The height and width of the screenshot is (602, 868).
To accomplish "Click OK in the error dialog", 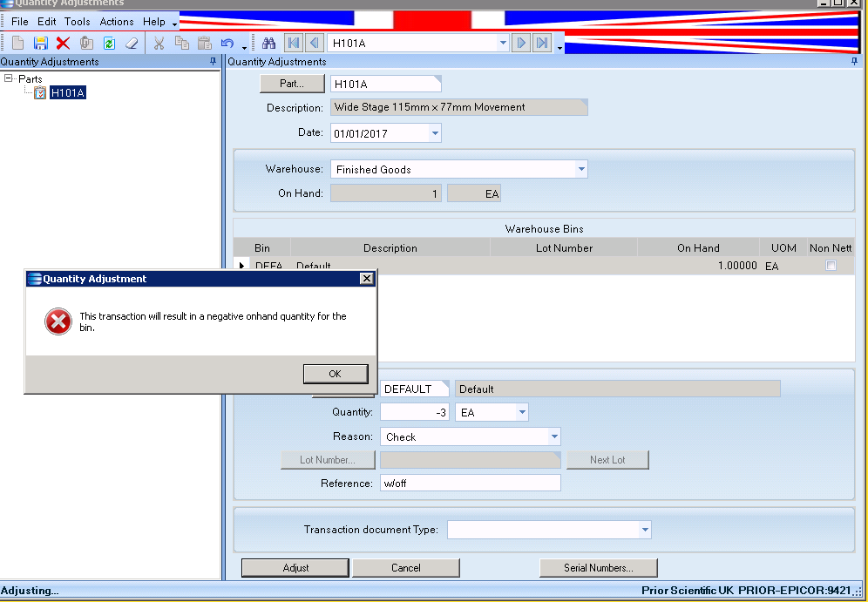I will [336, 374].
